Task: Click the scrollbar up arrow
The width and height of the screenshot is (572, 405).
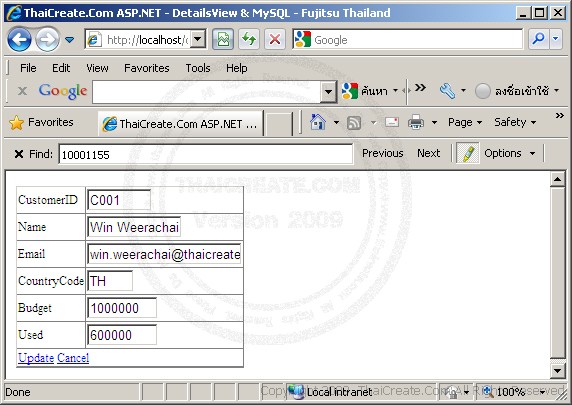Action: point(557,179)
